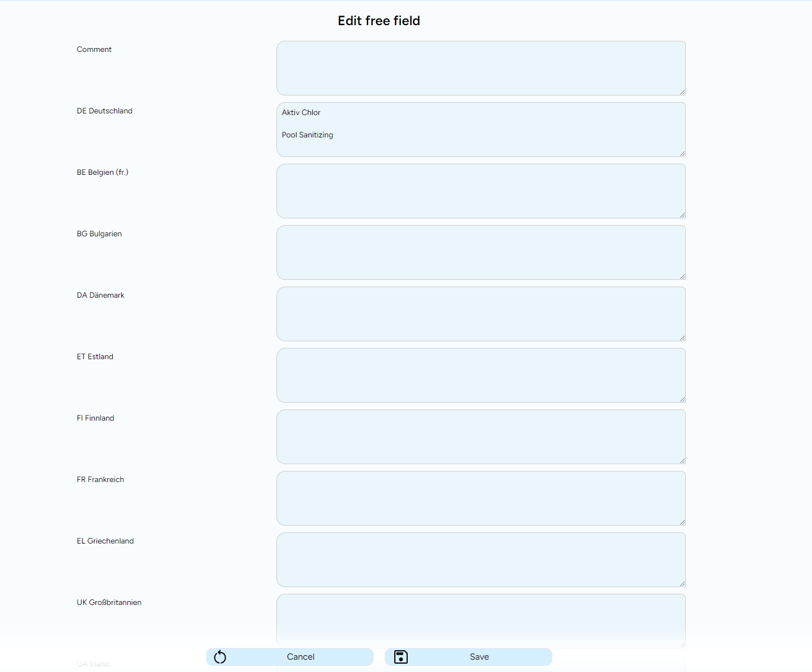The width and height of the screenshot is (812, 672).
Task: Select the EL Griechenland text field
Action: pos(480,560)
